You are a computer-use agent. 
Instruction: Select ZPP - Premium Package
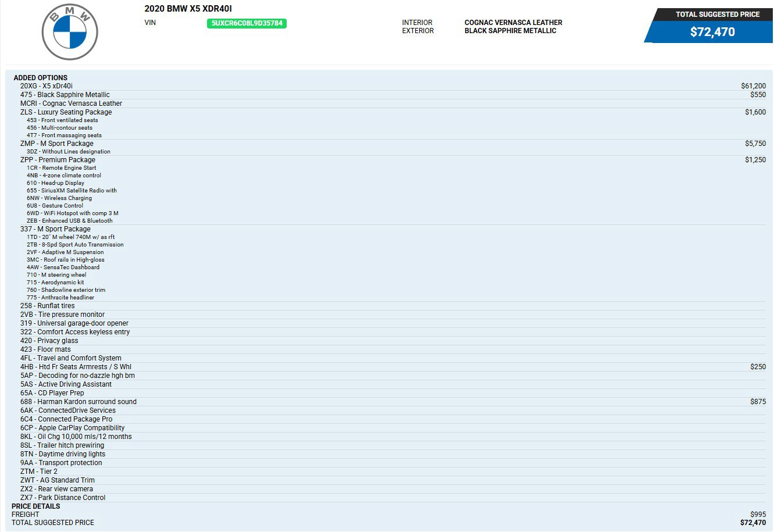[58, 160]
